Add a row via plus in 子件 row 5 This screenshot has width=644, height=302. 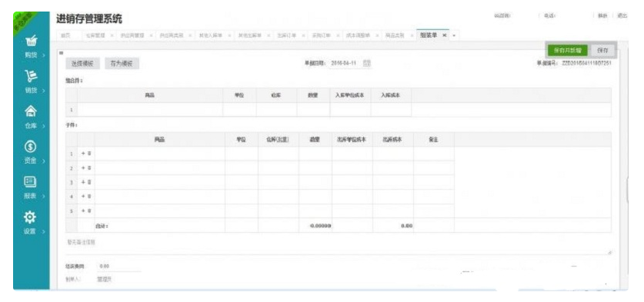pos(83,211)
